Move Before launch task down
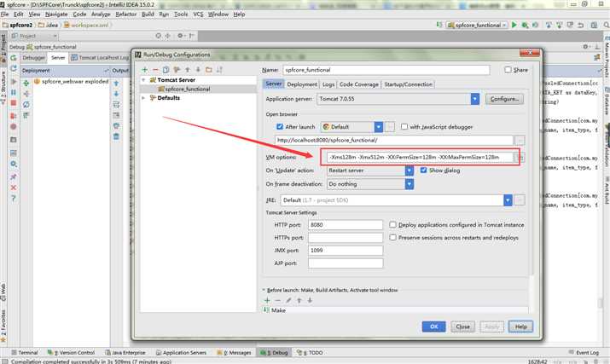Image resolution: width=610 pixels, height=364 pixels. 310,300
